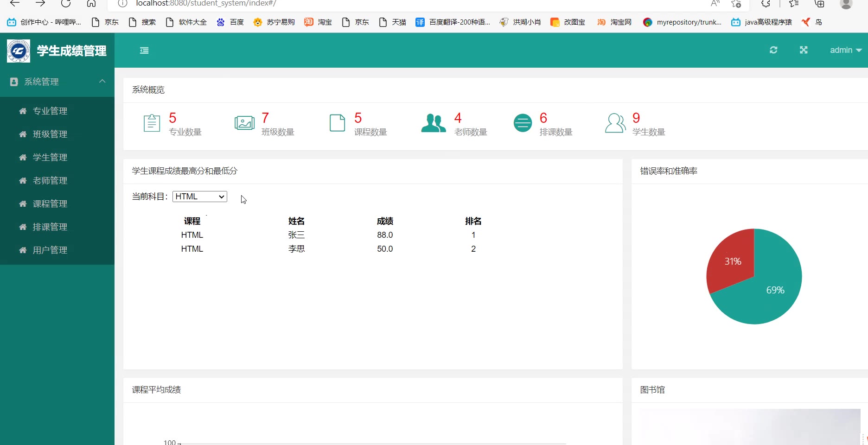Click the school logo beside 学生成绩管理
Image resolution: width=868 pixels, height=445 pixels.
click(19, 51)
